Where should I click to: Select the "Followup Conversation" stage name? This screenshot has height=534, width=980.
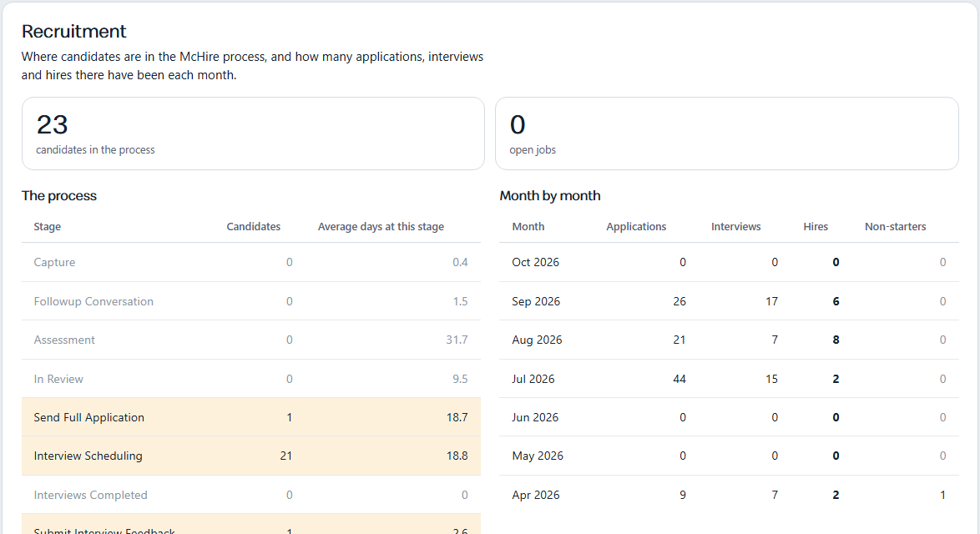(x=93, y=301)
